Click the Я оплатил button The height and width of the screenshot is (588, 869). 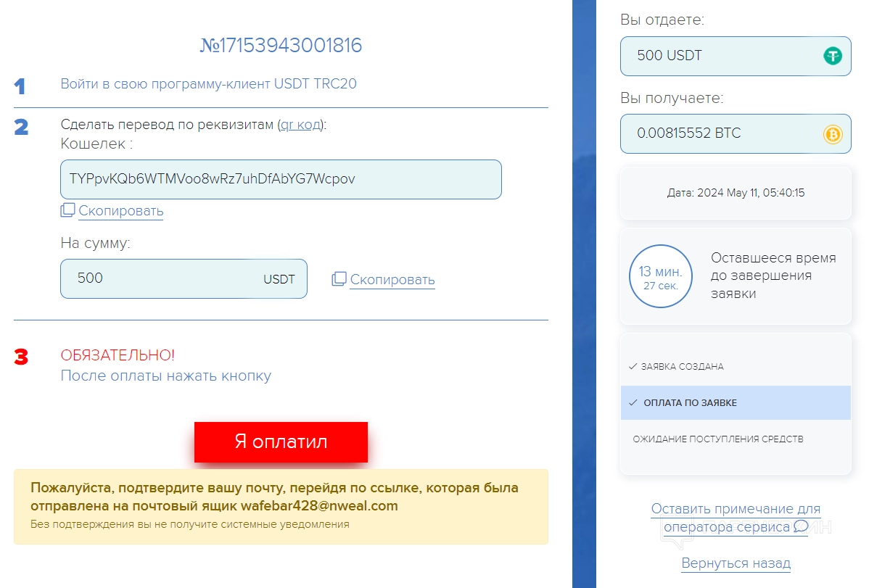pyautogui.click(x=281, y=442)
